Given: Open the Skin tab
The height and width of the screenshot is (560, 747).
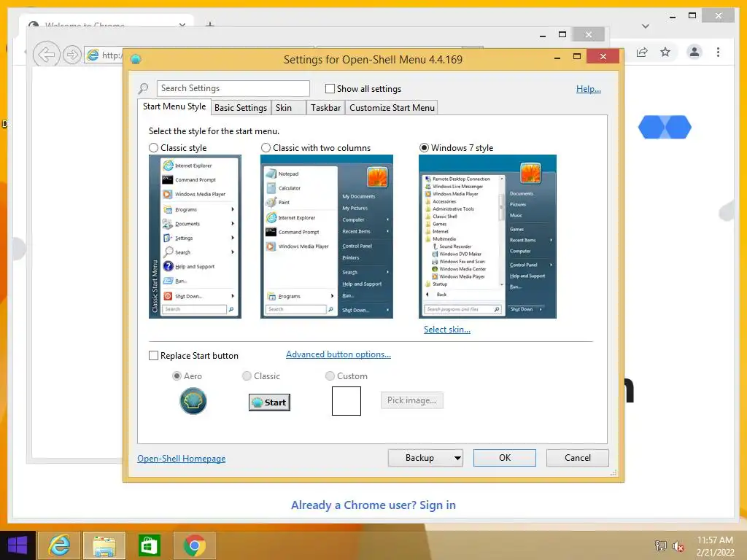Looking at the screenshot, I should [288, 108].
